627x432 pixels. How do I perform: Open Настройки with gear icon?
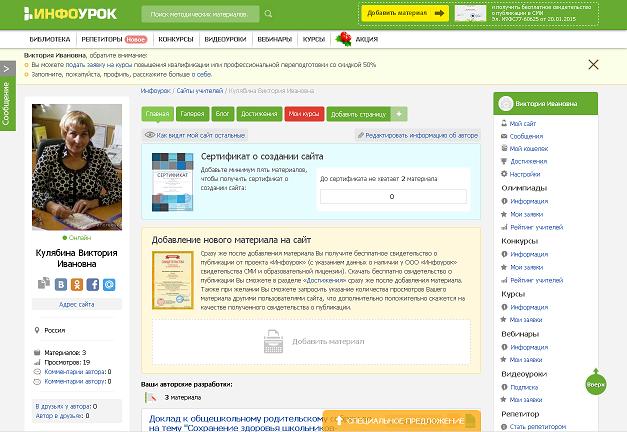pos(525,174)
